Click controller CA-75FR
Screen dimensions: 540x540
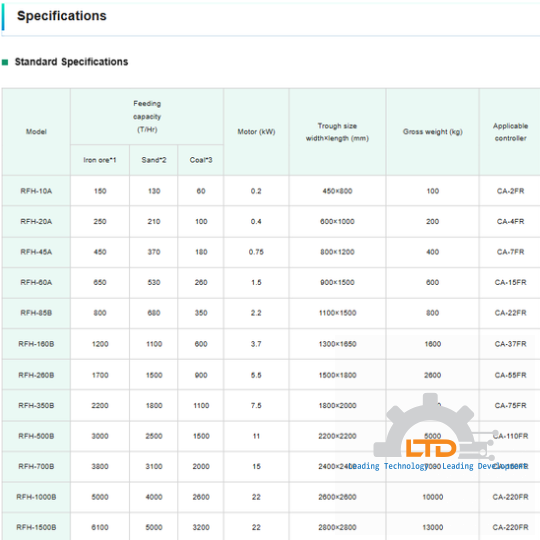pyautogui.click(x=510, y=405)
